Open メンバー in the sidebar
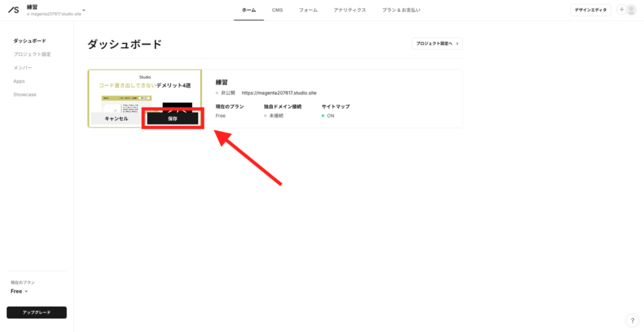Image resolution: width=644 pixels, height=332 pixels. tap(23, 68)
